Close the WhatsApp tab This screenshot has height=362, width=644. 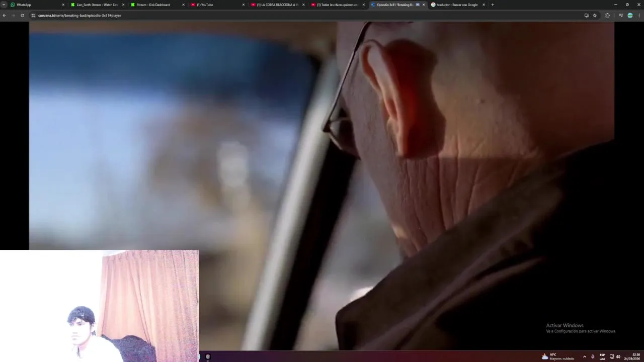coord(63,5)
